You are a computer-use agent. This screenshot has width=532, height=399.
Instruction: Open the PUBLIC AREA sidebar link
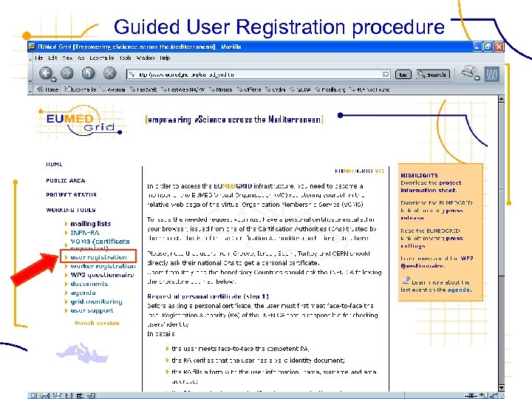click(x=66, y=180)
